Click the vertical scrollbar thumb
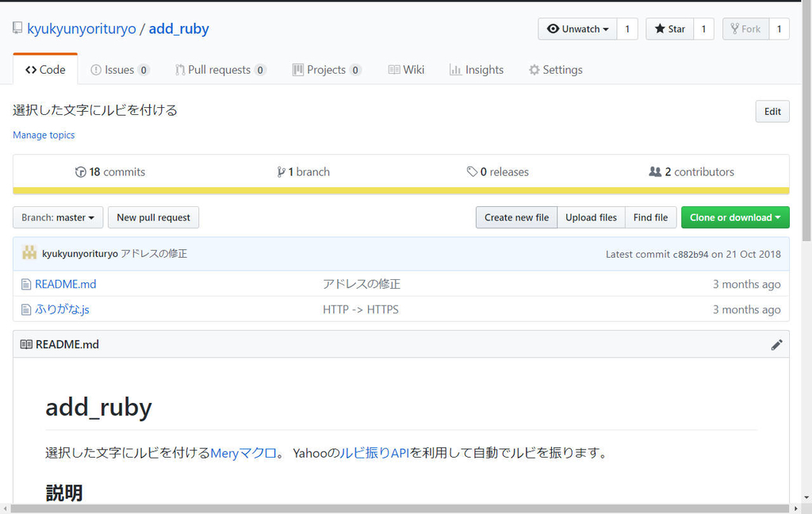This screenshot has height=514, width=812. [x=806, y=122]
